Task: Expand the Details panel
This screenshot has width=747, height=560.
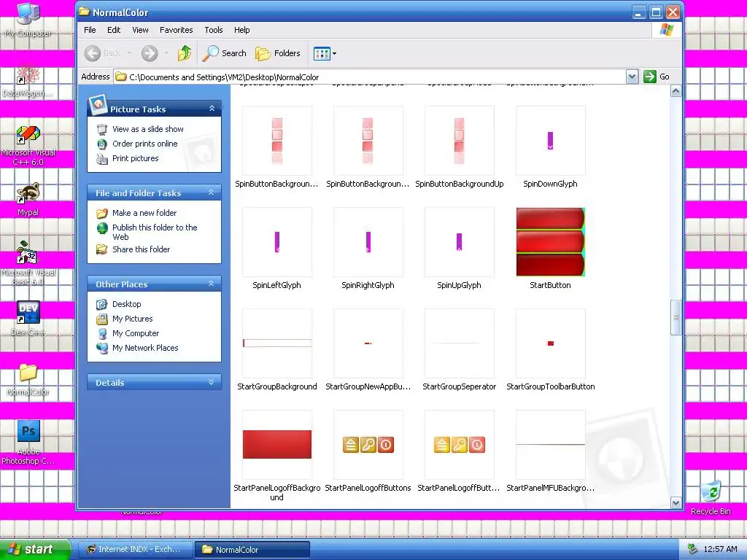Action: point(212,382)
